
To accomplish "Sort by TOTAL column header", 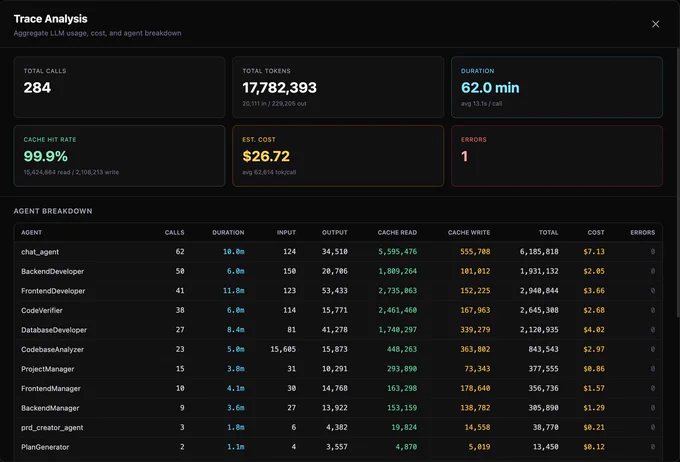I will 548,233.
